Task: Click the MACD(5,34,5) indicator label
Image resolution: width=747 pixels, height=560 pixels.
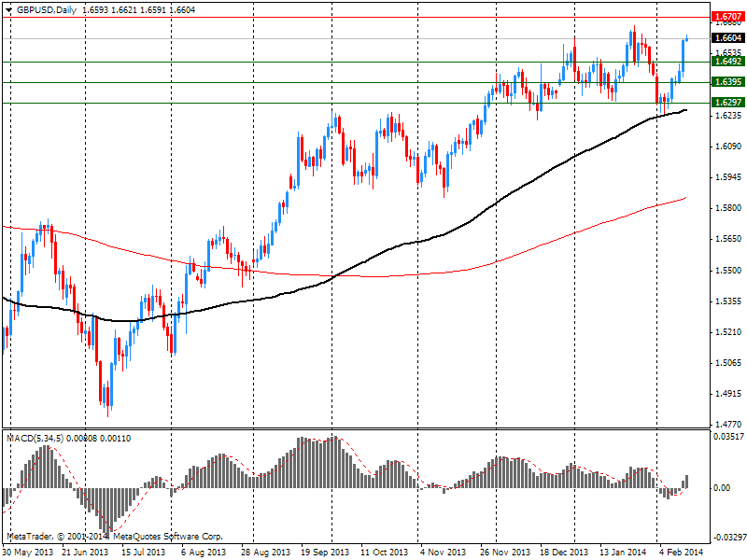Action: pyautogui.click(x=34, y=439)
